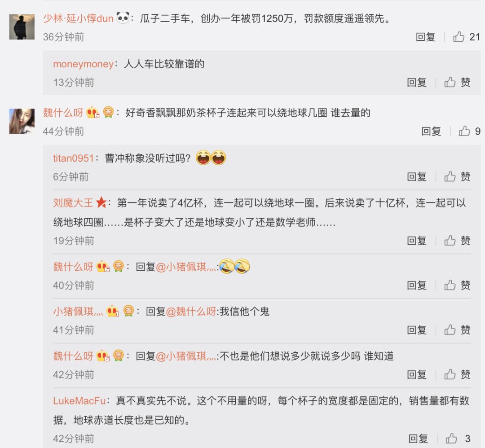Reply to LukeMacFu's comment
This screenshot has height=448, width=485.
pos(418,438)
